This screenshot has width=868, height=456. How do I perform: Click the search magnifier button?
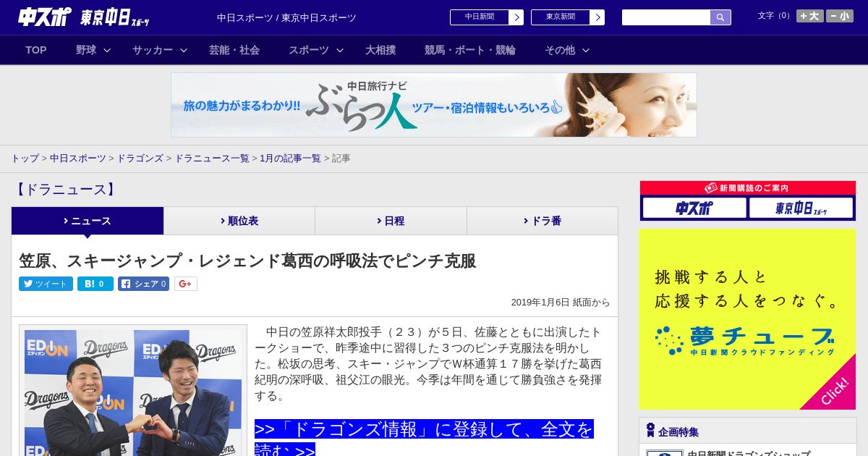(x=720, y=17)
